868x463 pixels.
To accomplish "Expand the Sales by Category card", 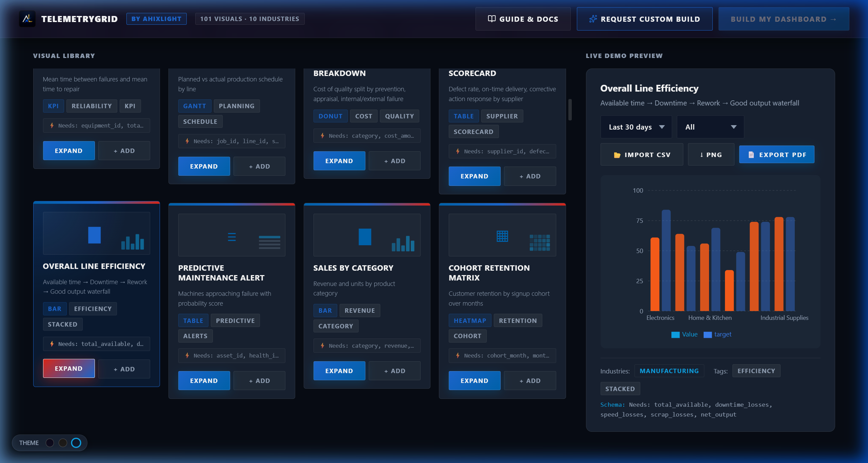I will 339,371.
